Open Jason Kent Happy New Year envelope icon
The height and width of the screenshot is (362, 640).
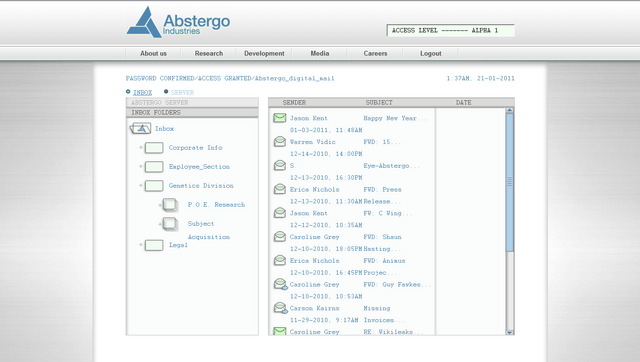tap(280, 118)
